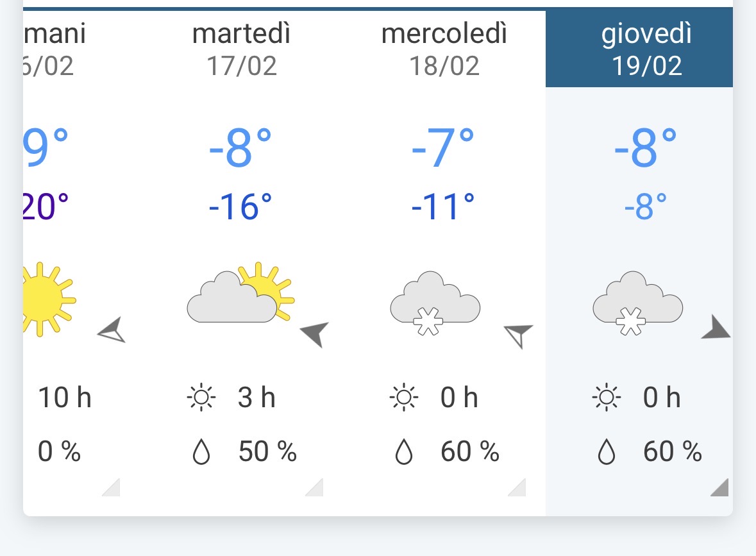Expand giovedì details via corner triangle

[720, 488]
